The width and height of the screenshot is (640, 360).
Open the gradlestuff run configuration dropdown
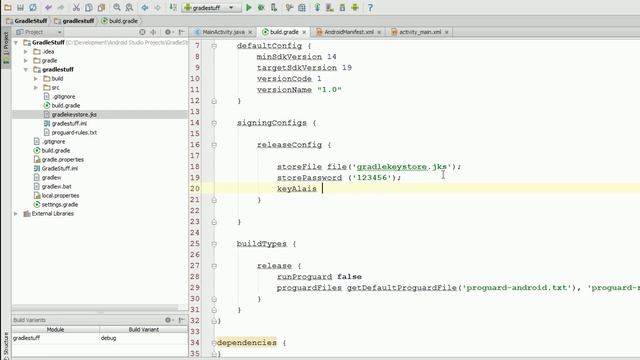[x=211, y=7]
